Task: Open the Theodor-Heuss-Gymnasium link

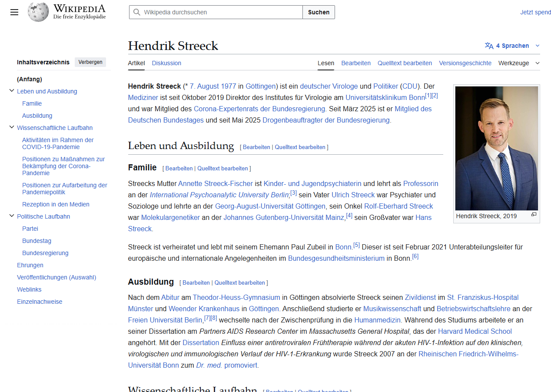Action: click(236, 297)
